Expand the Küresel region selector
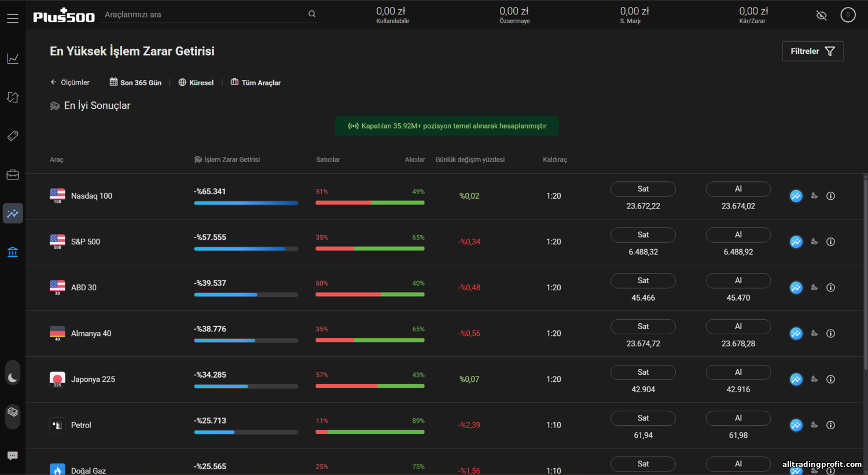This screenshot has width=868, height=475. point(196,82)
